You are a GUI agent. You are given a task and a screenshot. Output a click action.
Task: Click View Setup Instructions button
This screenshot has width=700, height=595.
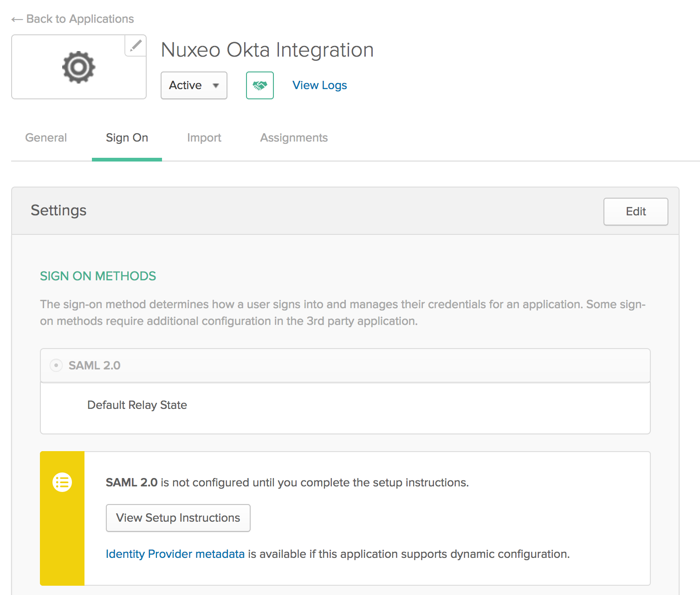pyautogui.click(x=178, y=518)
